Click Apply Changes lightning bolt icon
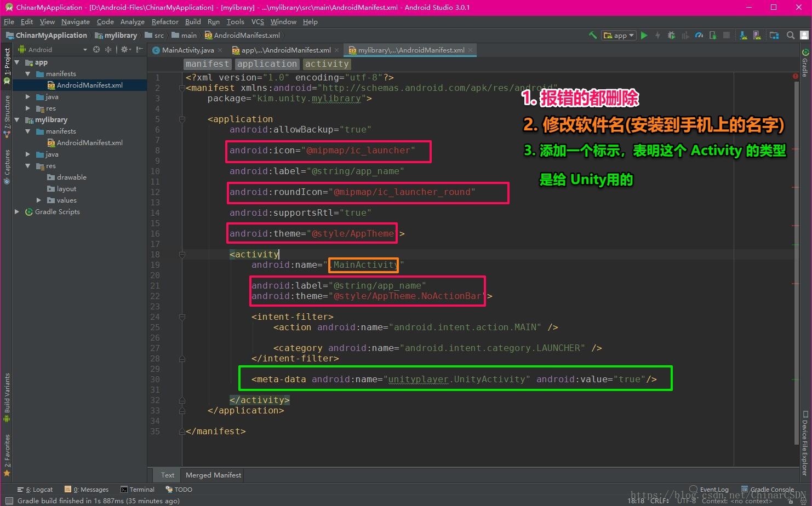 pyautogui.click(x=657, y=35)
